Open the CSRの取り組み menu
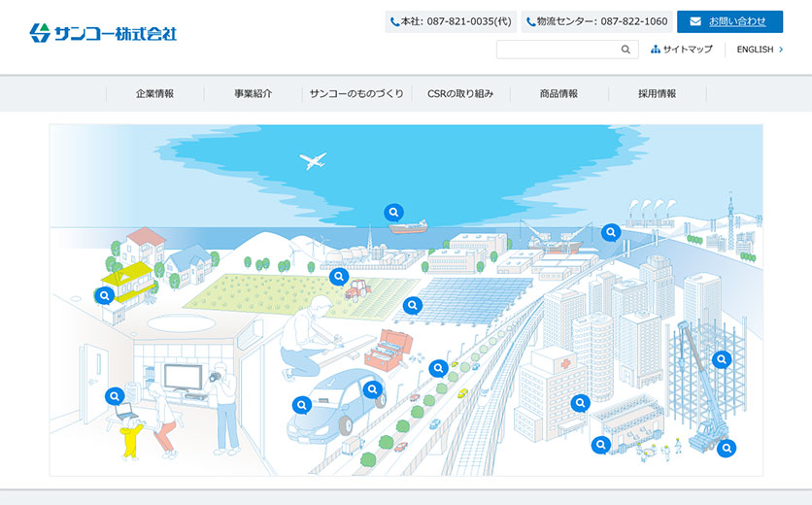812x505 pixels. [x=460, y=94]
